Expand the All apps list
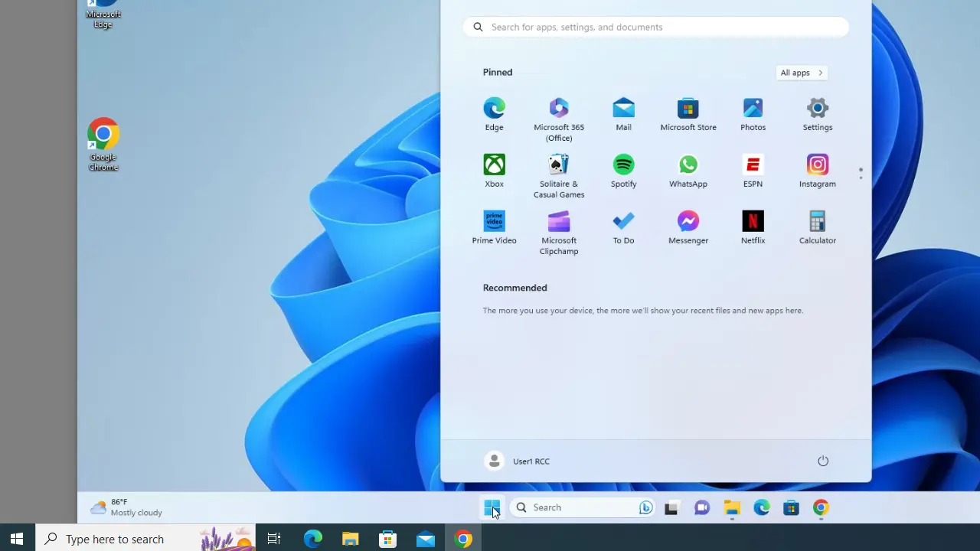The height and width of the screenshot is (551, 980). tap(802, 73)
